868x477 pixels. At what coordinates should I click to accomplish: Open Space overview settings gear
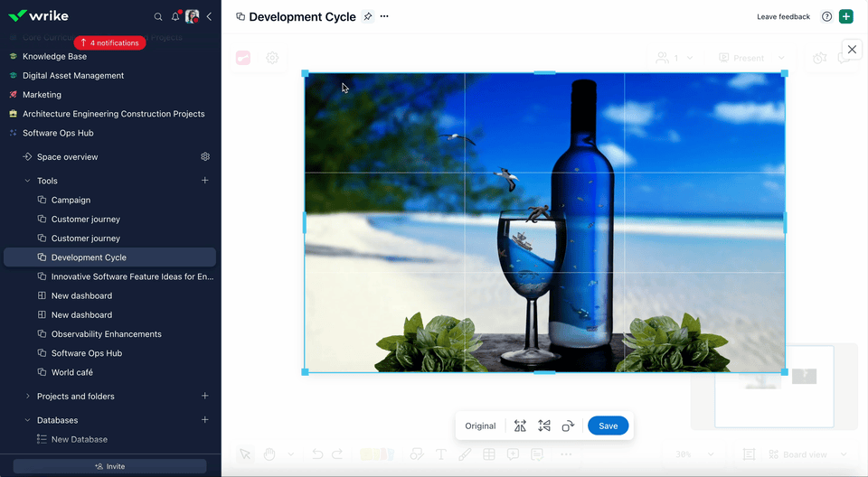[205, 156]
